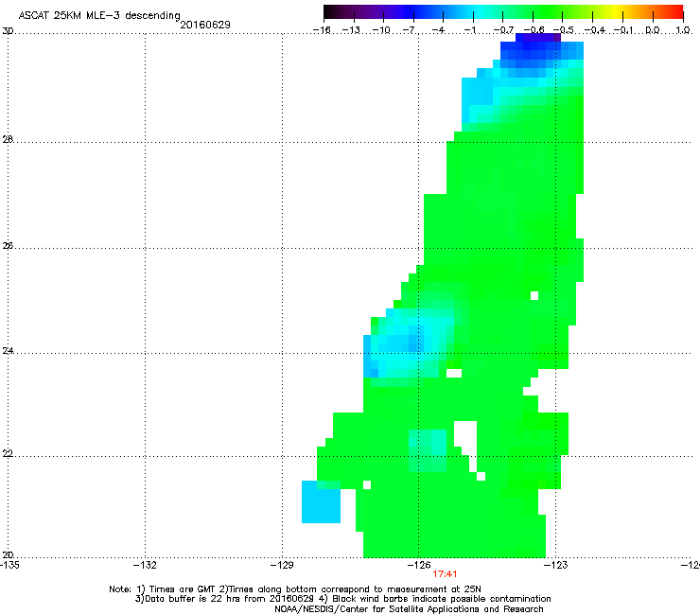Viewport: 700px width, 615px height.
Task: Click the latitude 20 axis label
Action: coord(8,555)
